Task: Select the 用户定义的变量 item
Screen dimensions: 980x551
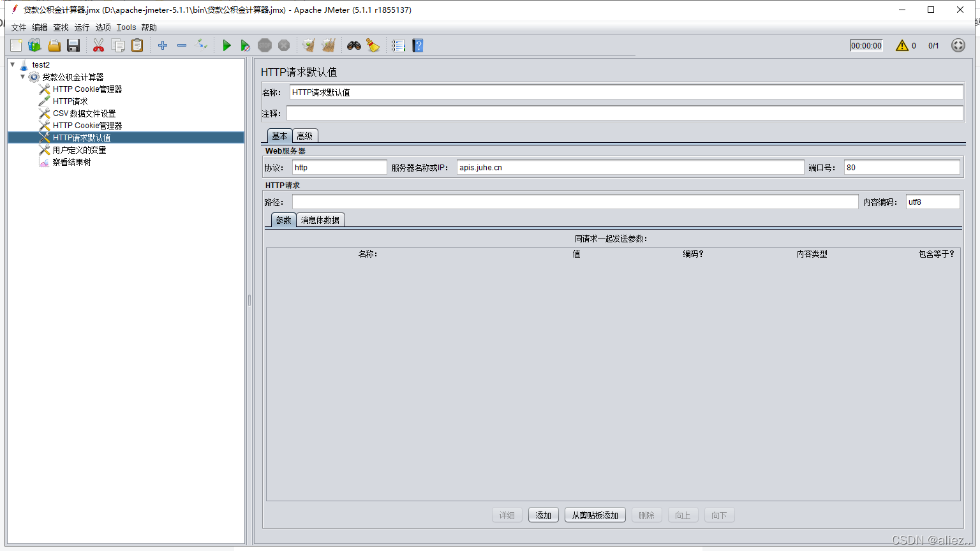Action: point(79,150)
